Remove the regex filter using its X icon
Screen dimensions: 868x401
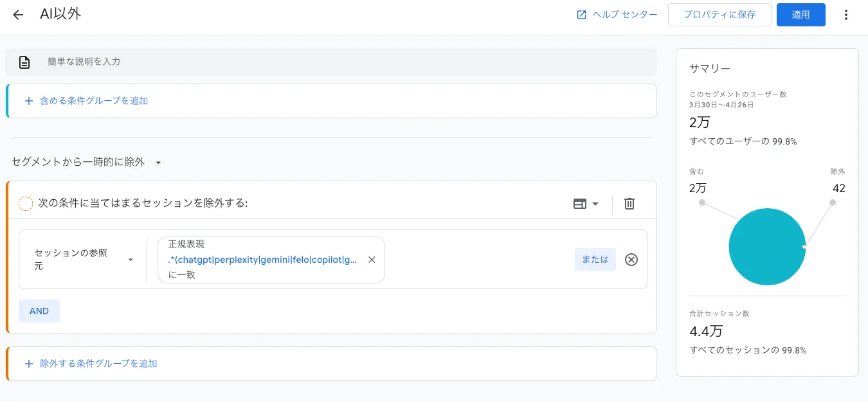coord(372,260)
